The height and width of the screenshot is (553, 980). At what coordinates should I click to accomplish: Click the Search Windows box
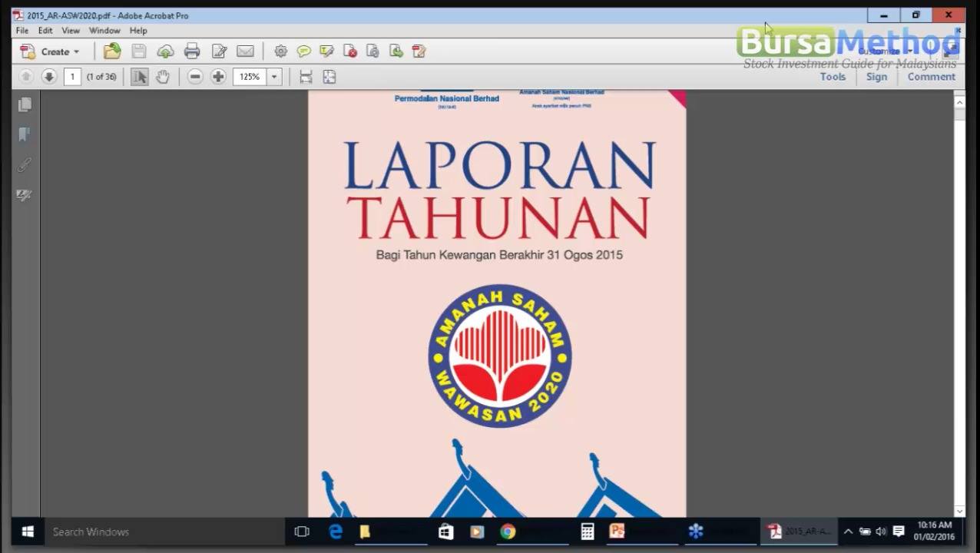pyautogui.click(x=164, y=531)
